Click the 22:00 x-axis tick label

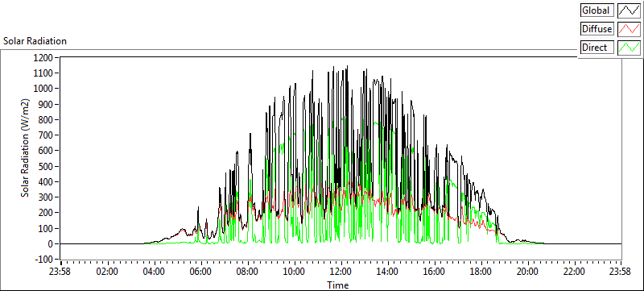[x=574, y=272]
